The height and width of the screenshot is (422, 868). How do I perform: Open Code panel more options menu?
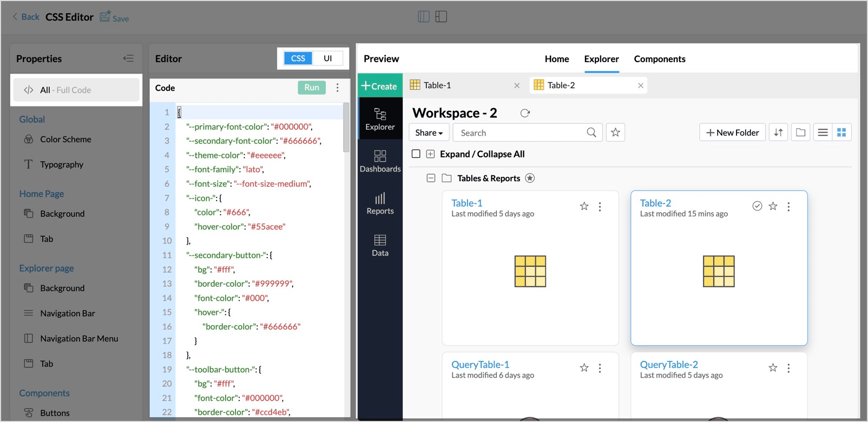pyautogui.click(x=338, y=88)
